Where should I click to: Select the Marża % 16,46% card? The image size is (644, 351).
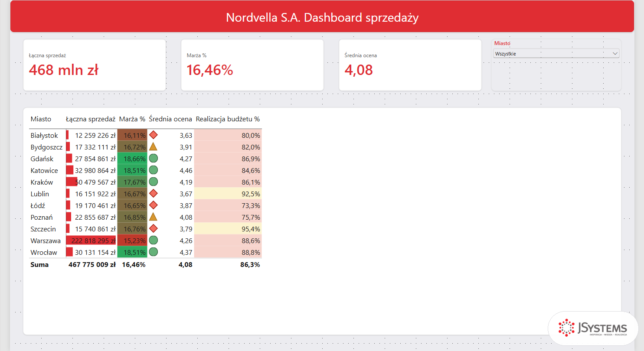[252, 65]
